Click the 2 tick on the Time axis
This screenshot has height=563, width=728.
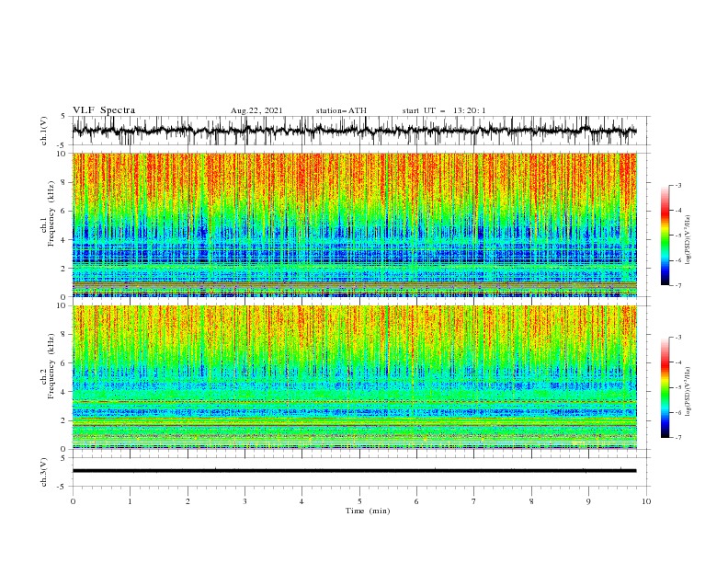click(x=188, y=501)
